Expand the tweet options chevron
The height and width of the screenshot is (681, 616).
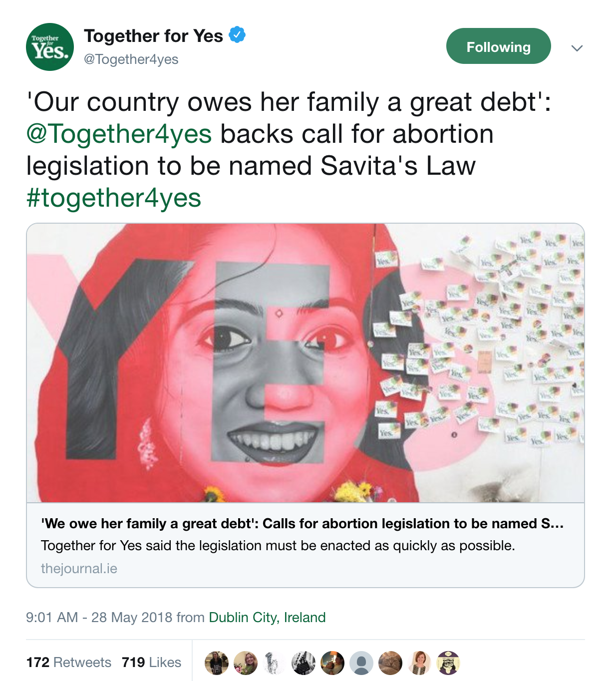[x=577, y=48]
